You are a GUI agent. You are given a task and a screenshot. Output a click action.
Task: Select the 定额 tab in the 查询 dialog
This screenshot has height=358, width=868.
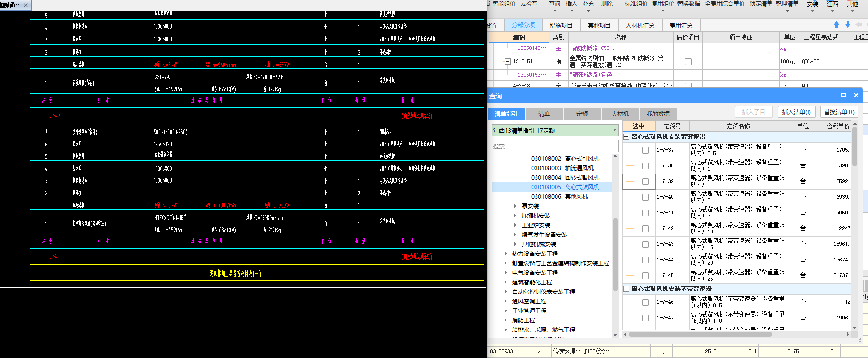point(582,114)
